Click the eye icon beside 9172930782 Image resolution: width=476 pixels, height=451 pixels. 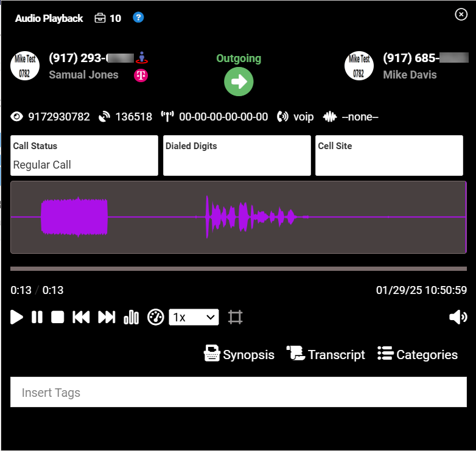point(17,117)
